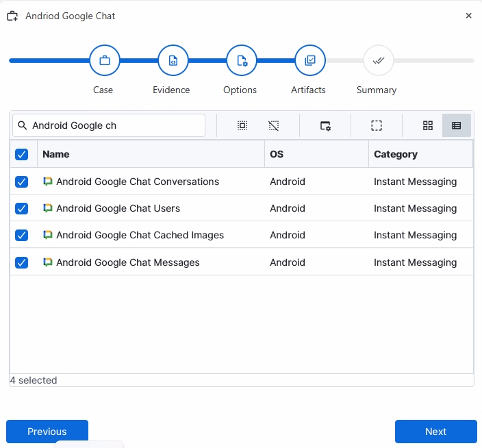Sort artifacts by OS column header
The image size is (482, 448).
pyautogui.click(x=277, y=154)
